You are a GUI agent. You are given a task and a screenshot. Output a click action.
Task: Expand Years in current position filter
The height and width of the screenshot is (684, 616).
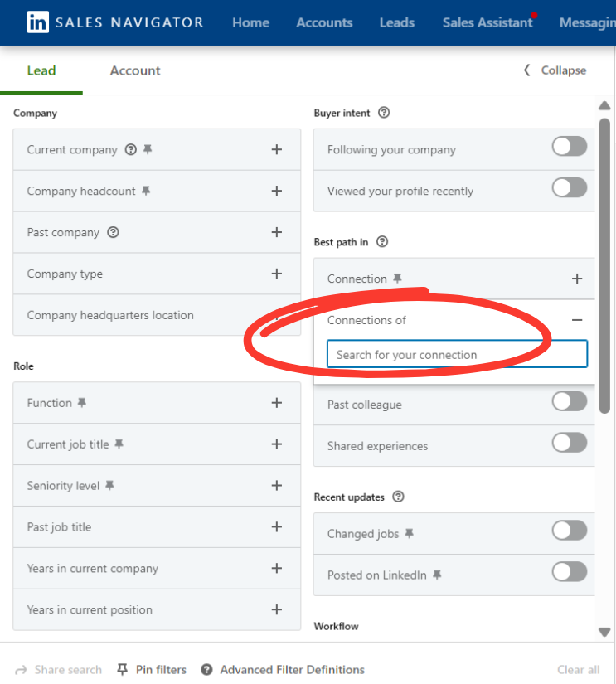coord(277,609)
